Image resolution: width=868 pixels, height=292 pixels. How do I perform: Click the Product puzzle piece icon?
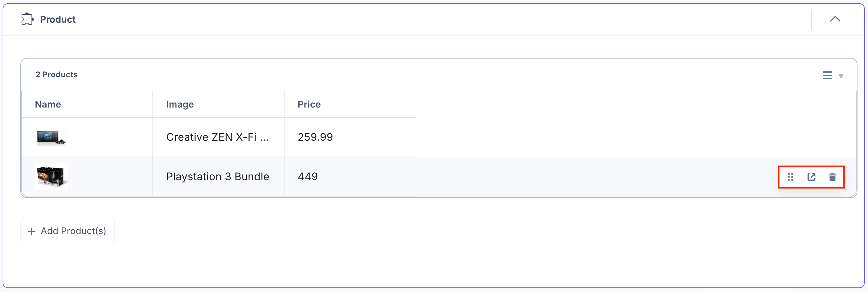(x=27, y=19)
